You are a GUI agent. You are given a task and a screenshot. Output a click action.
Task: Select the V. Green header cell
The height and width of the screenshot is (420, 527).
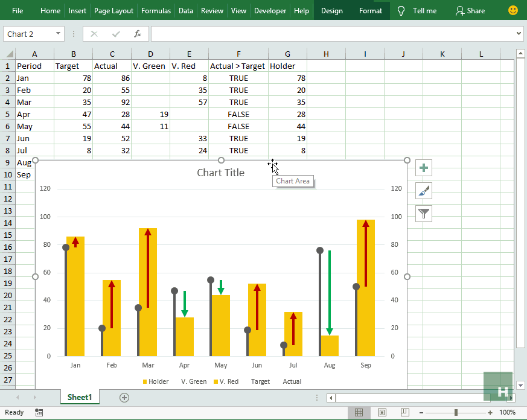150,66
